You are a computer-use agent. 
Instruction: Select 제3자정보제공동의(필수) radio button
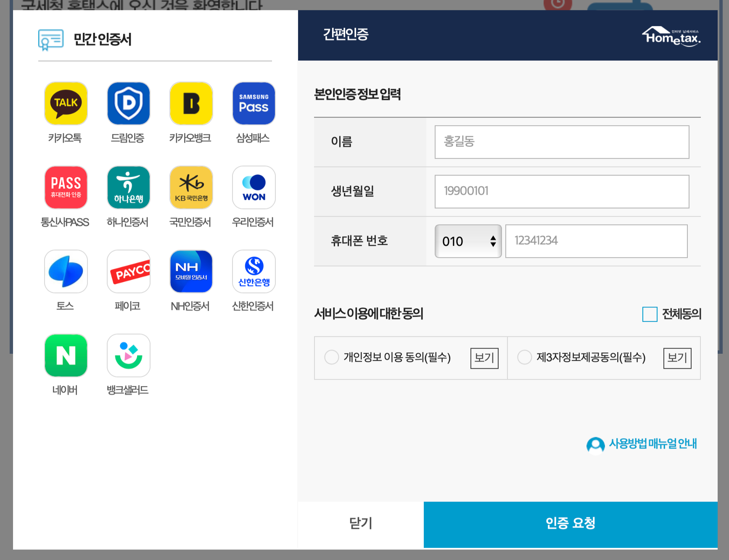tap(525, 358)
